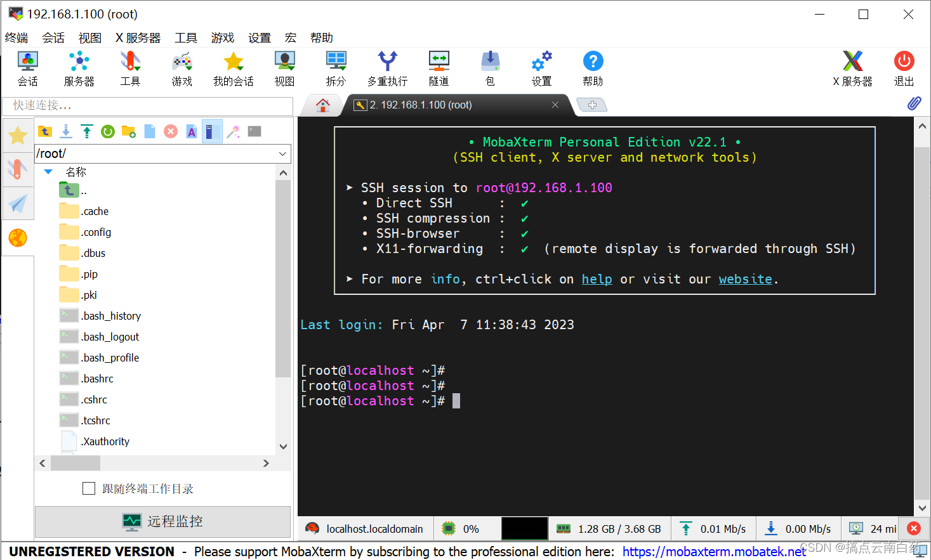Open the 游戏 menu in menu bar
931x560 pixels.
point(223,37)
